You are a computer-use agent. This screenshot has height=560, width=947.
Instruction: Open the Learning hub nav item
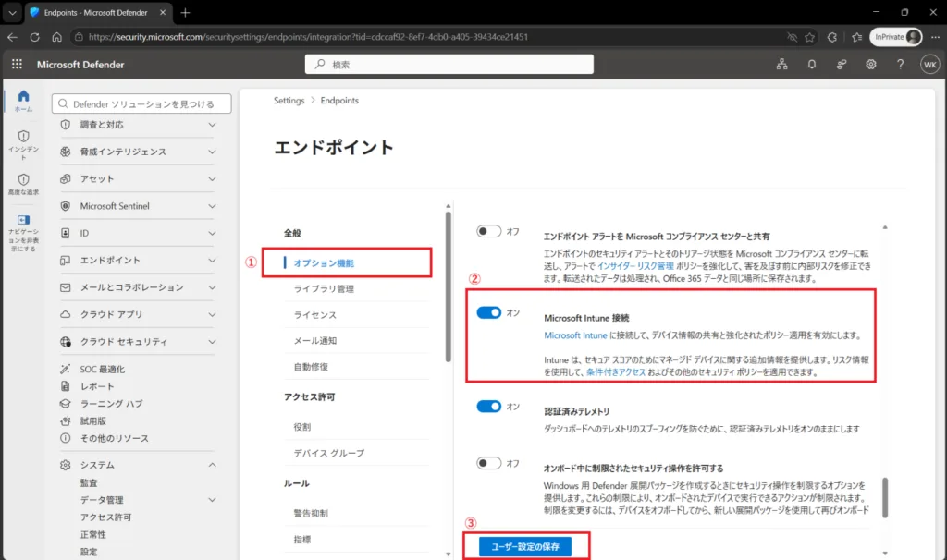(111, 404)
